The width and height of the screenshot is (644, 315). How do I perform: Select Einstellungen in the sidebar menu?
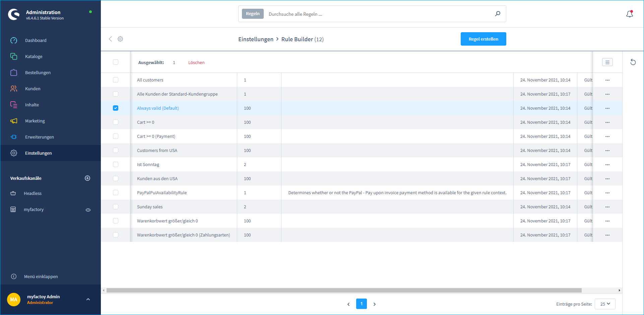(x=38, y=153)
